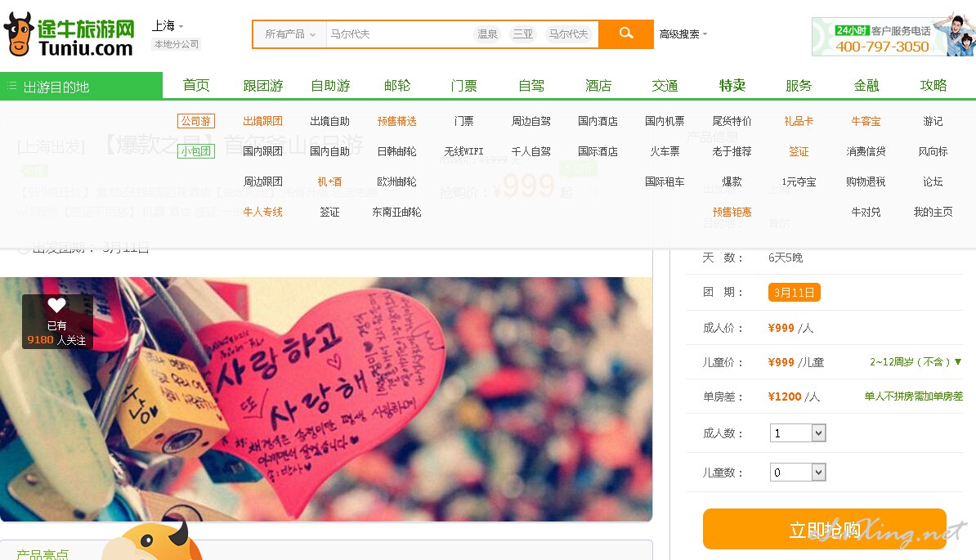The height and width of the screenshot is (560, 976).
Task: Open the 自驾 navigation tab
Action: 531,85
